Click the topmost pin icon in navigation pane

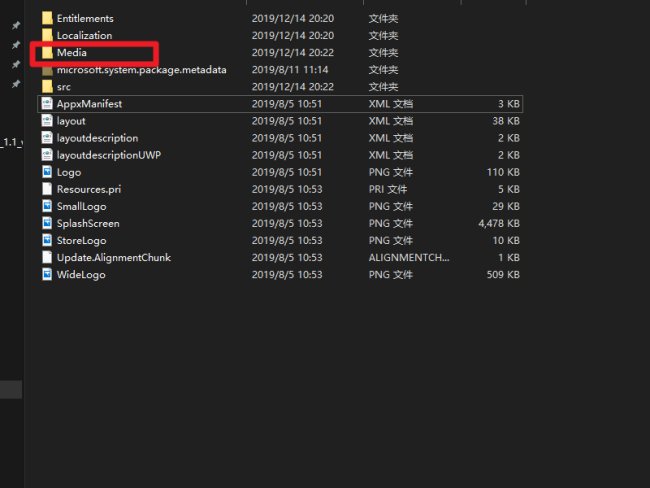[15, 26]
